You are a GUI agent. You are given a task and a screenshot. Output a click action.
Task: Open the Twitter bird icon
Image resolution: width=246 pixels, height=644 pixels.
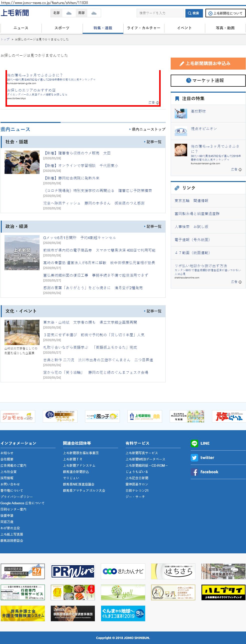(x=194, y=457)
